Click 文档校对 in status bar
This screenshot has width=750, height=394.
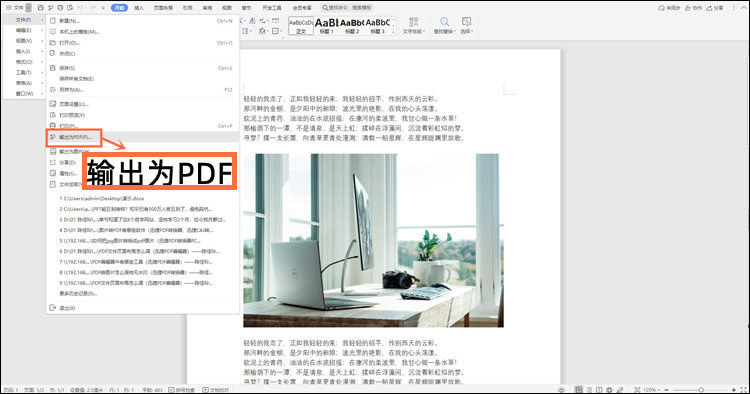pyautogui.click(x=216, y=390)
